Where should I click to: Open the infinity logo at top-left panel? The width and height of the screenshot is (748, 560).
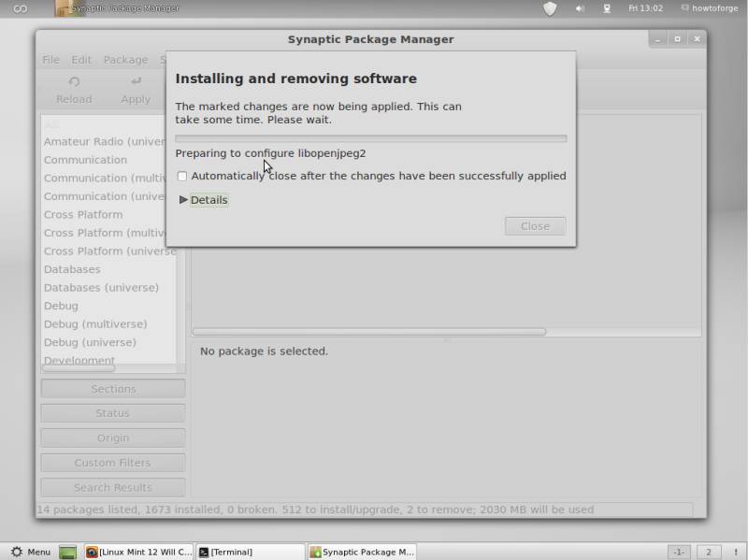point(20,8)
